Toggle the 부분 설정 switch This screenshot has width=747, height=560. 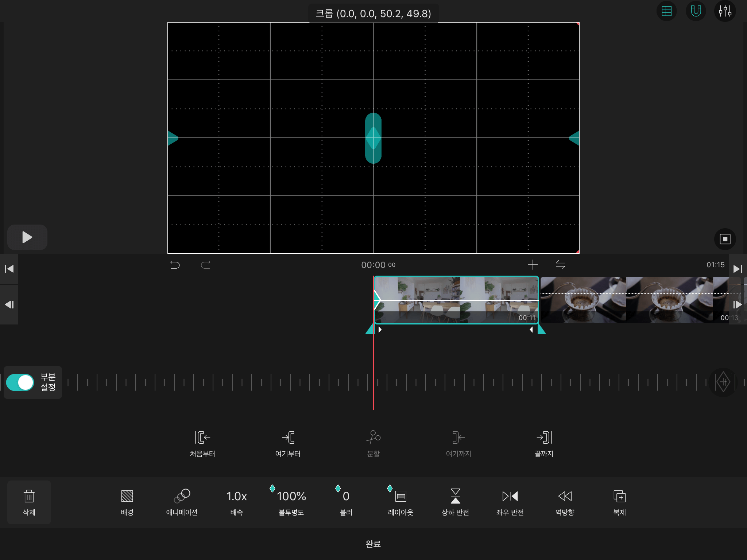tap(20, 382)
